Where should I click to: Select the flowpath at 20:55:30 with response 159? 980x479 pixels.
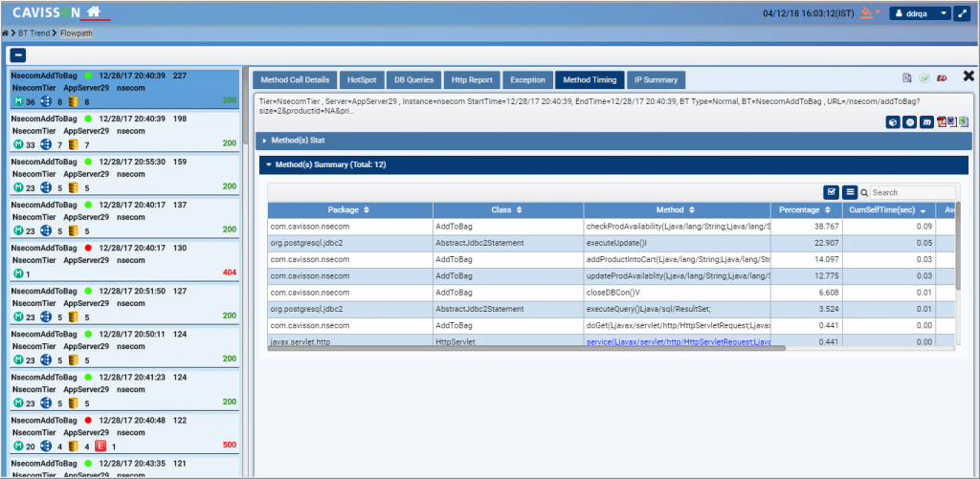pos(125,175)
